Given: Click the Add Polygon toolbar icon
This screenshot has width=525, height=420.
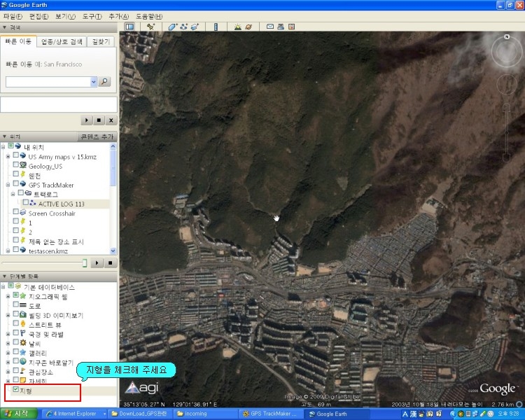Looking at the screenshot, I should click(172, 27).
